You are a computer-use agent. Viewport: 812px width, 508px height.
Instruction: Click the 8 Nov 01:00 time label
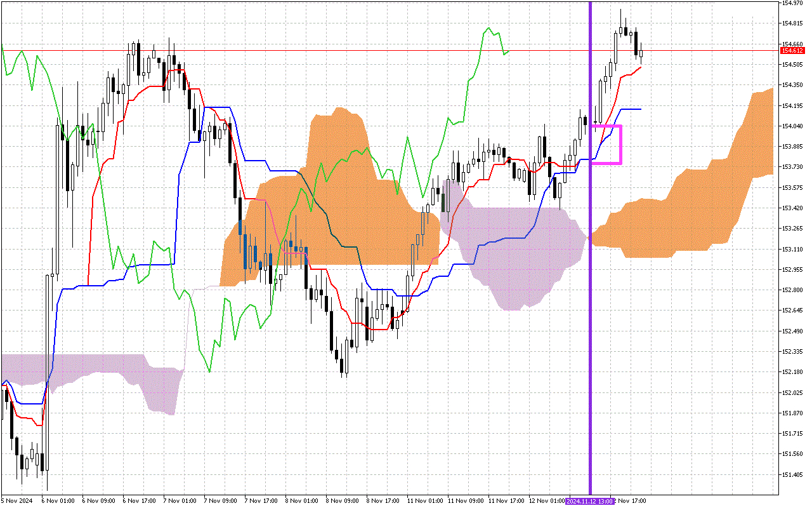301,501
